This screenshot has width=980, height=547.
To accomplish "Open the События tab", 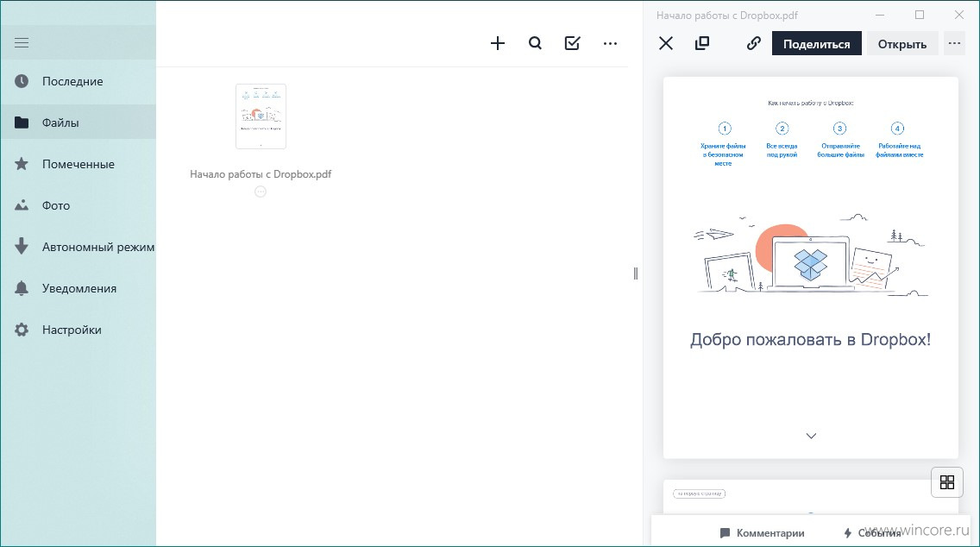I will [872, 532].
